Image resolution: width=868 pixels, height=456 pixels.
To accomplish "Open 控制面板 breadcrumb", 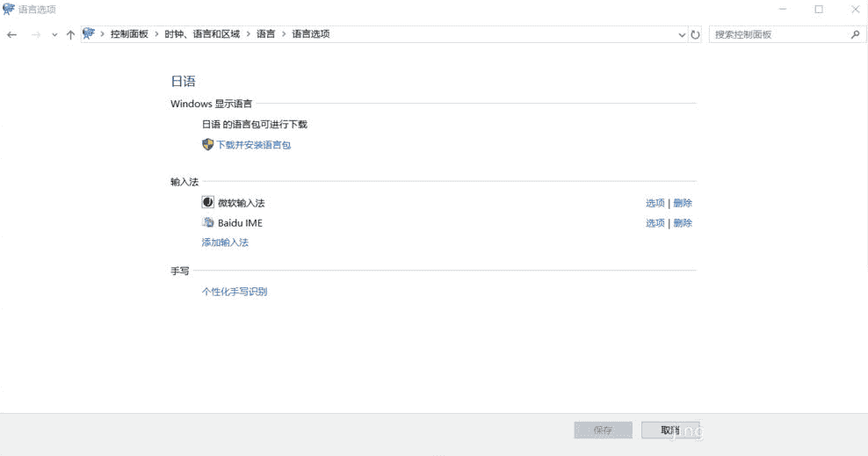I will pos(129,34).
